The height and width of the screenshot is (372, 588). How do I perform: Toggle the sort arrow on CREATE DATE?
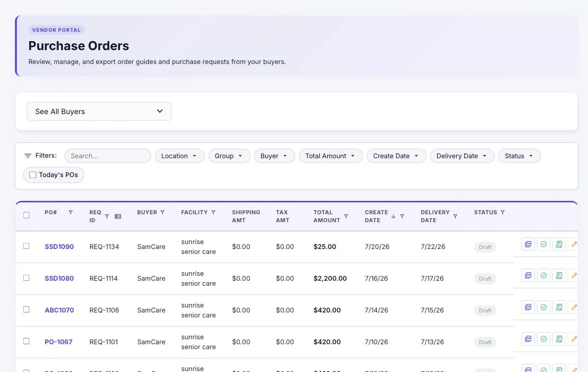click(393, 216)
